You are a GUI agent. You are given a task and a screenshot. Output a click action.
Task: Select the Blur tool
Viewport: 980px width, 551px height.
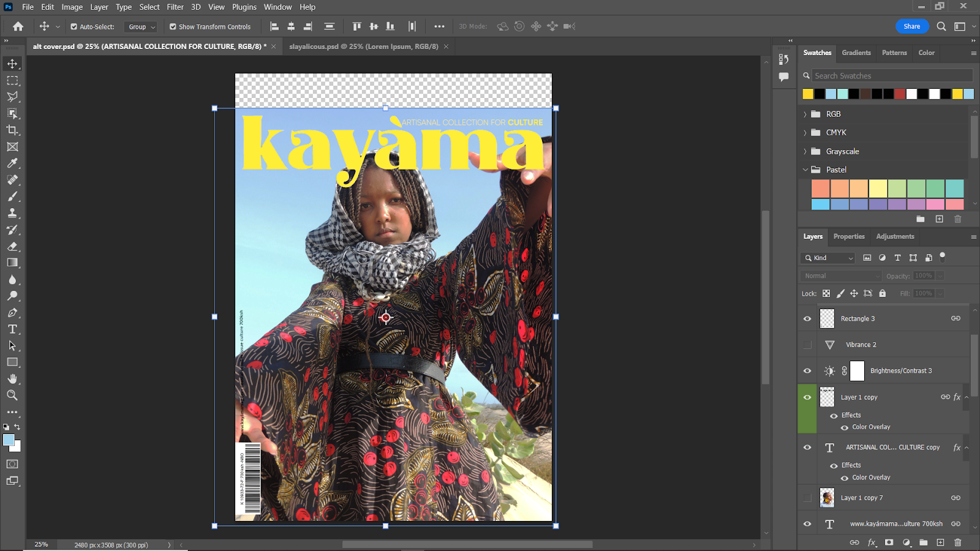point(12,279)
